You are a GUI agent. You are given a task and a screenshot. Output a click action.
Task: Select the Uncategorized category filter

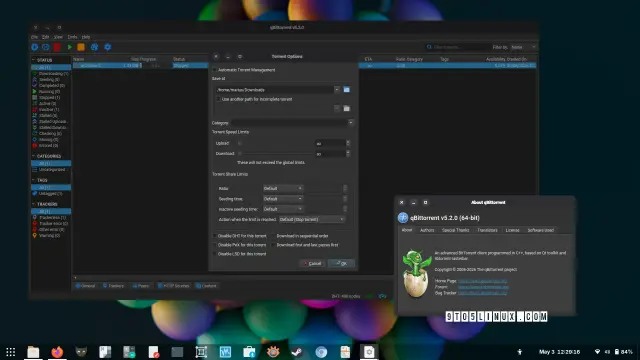pyautogui.click(x=51, y=169)
